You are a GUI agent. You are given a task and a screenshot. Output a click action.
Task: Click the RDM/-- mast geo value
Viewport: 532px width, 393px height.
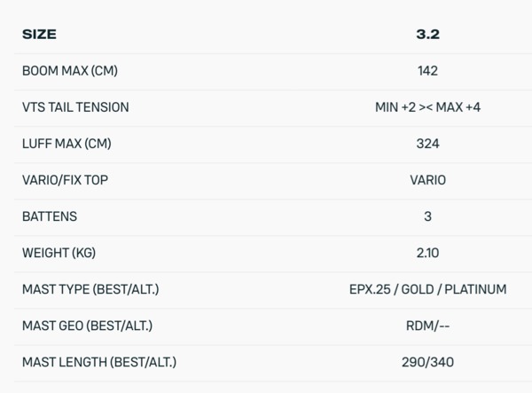pos(427,326)
